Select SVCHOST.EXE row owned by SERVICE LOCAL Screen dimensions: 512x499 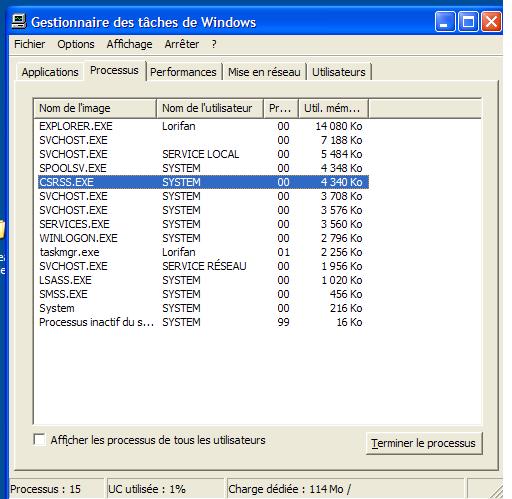tap(203, 154)
